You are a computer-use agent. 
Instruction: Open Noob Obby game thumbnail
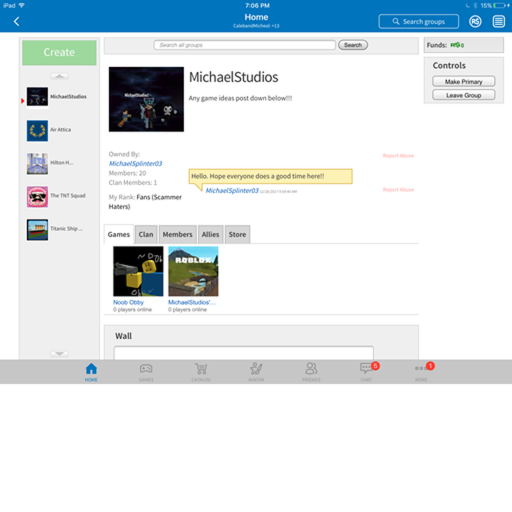(x=138, y=271)
